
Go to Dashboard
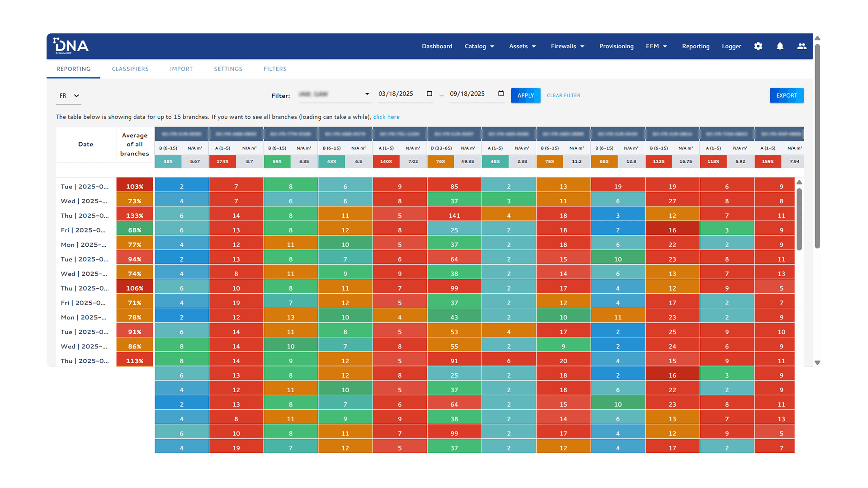coord(437,46)
